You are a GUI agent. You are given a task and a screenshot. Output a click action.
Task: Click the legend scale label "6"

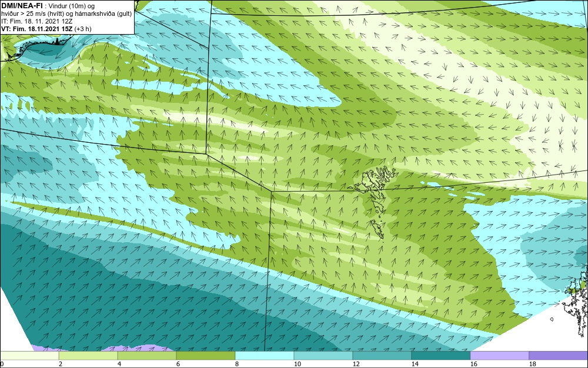click(178, 364)
